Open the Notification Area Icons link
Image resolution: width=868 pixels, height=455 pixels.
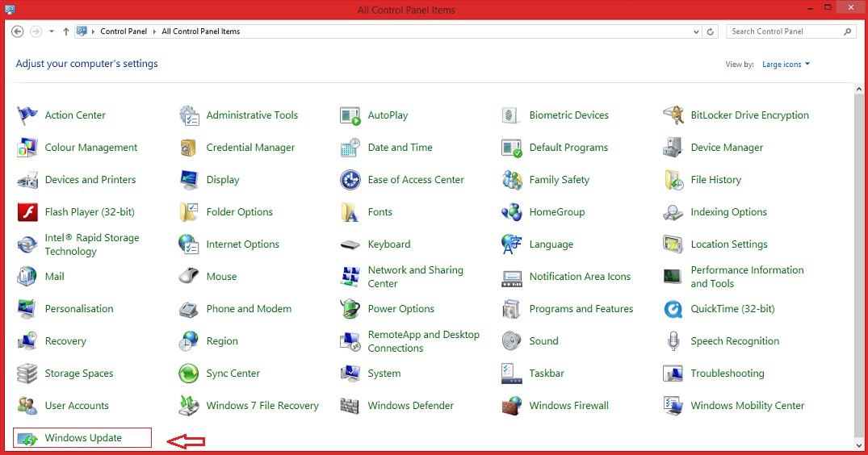click(580, 277)
